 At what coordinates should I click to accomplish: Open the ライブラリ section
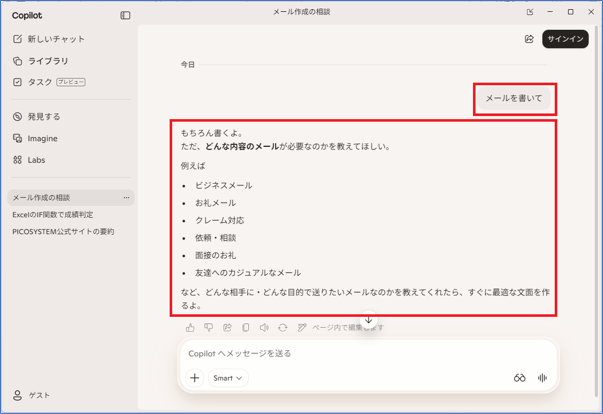[41, 61]
